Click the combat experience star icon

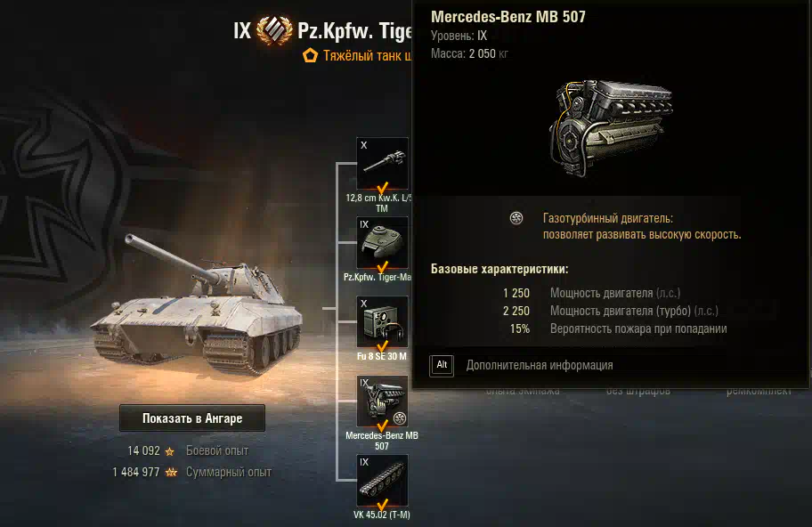pos(169,452)
